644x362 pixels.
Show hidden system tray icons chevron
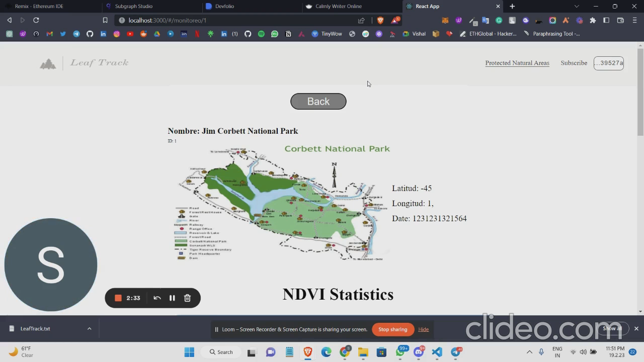pos(529,352)
